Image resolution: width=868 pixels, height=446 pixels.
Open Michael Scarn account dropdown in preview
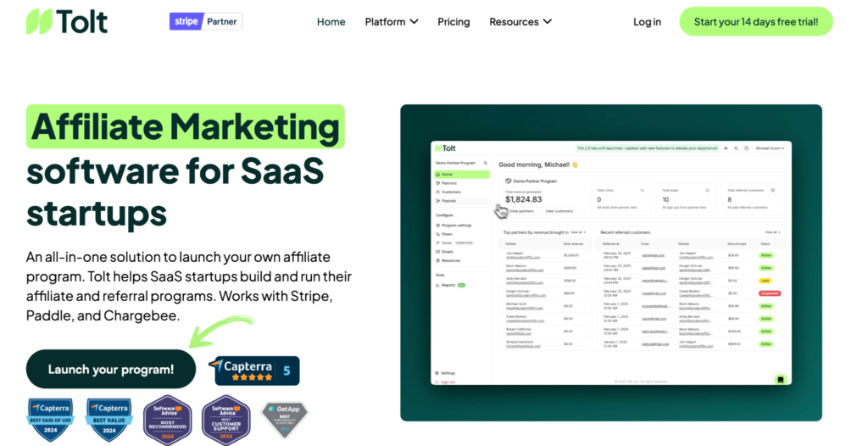tap(770, 148)
